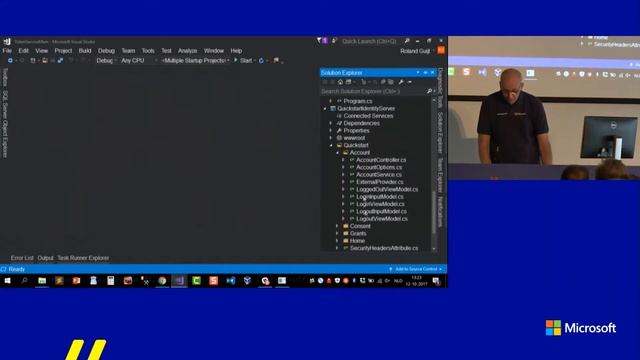Open the Edit menu
Screen dimensions: 640x360
pos(23,51)
